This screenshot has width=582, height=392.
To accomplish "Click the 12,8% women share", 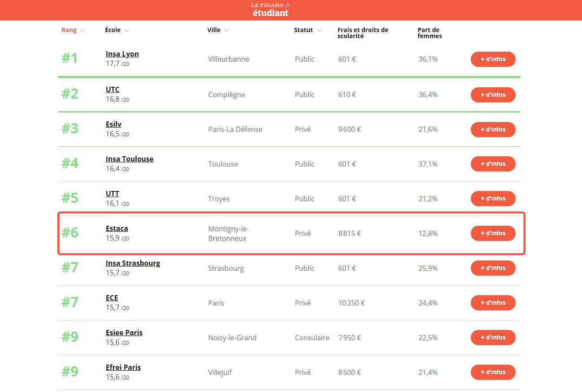I will tap(428, 234).
